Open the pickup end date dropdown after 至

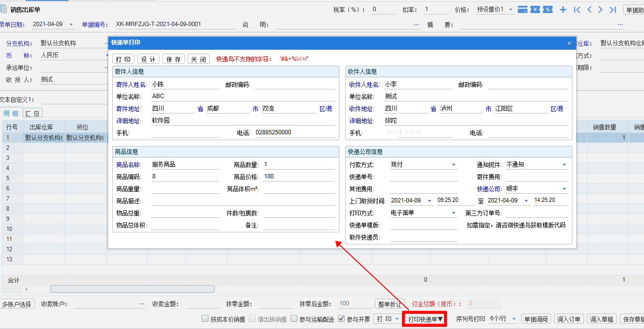526,200
